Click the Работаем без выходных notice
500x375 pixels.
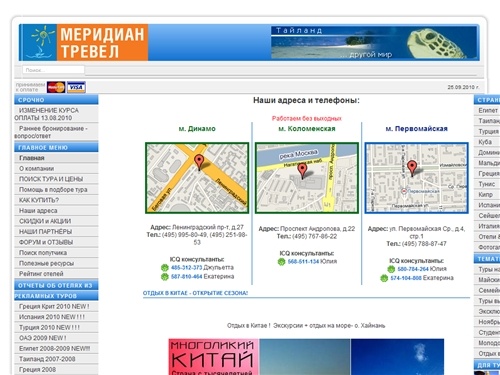click(307, 118)
